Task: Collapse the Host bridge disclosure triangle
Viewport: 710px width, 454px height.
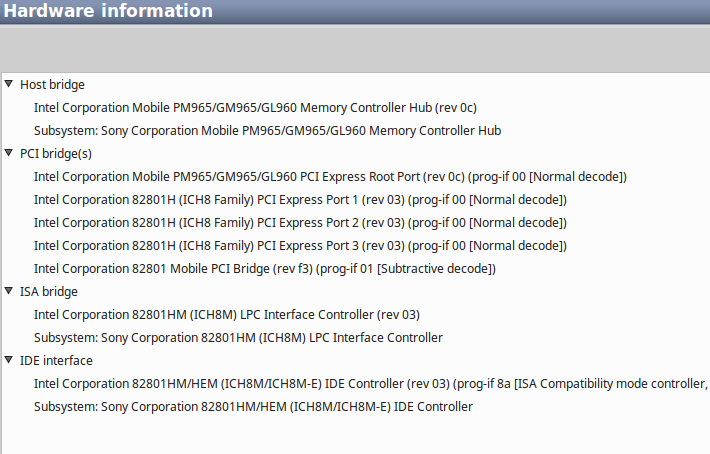Action: click(x=9, y=84)
